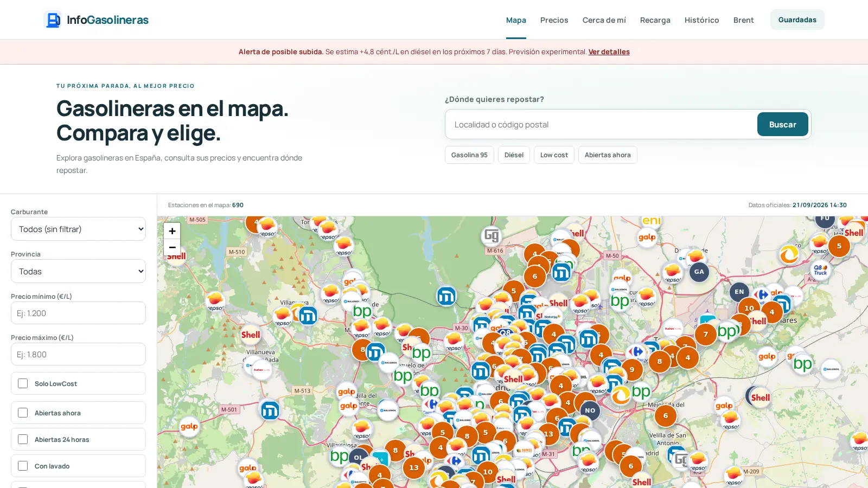Open the dark EN station marker
868x488 pixels.
[739, 292]
